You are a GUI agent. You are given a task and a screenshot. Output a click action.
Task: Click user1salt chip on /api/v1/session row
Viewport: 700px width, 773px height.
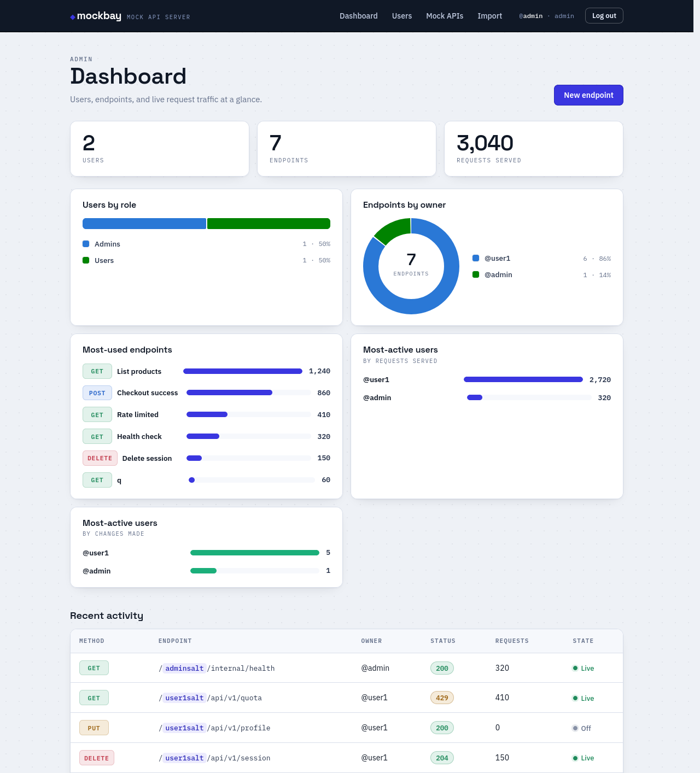tap(184, 758)
